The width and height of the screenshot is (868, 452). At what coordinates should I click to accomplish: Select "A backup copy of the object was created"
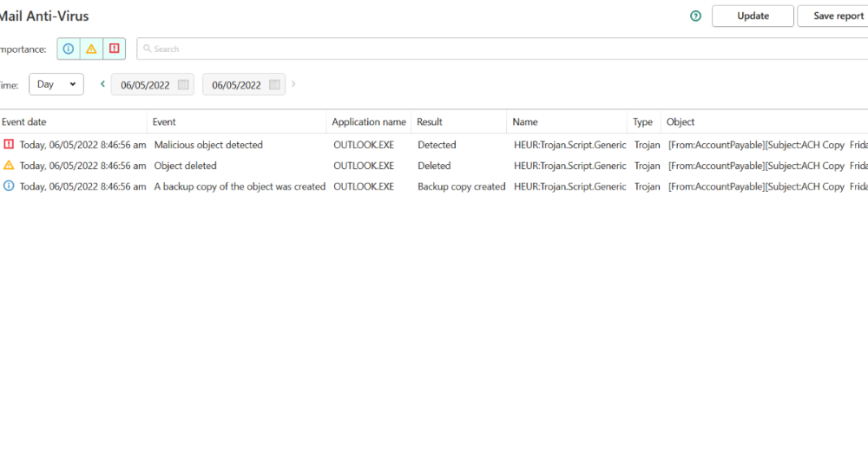point(240,187)
